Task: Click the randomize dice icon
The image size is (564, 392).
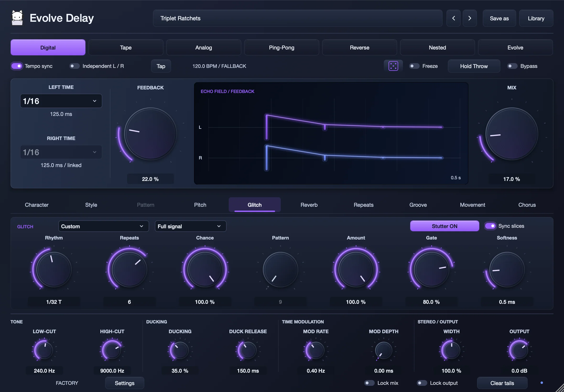Action: pyautogui.click(x=393, y=66)
